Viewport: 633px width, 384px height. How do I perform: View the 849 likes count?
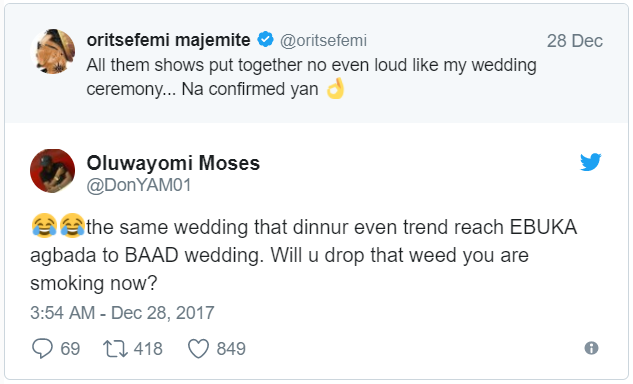[x=231, y=349]
